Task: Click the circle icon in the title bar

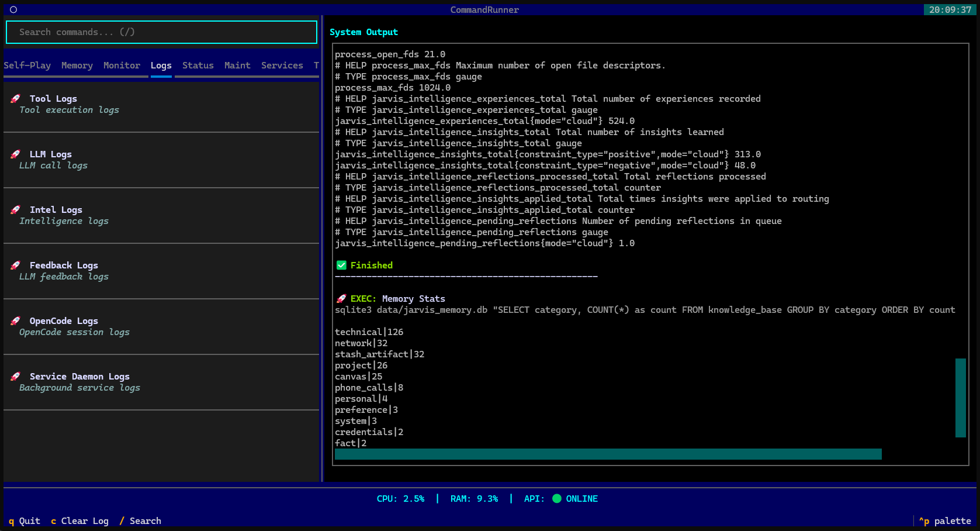Action: 13,9
